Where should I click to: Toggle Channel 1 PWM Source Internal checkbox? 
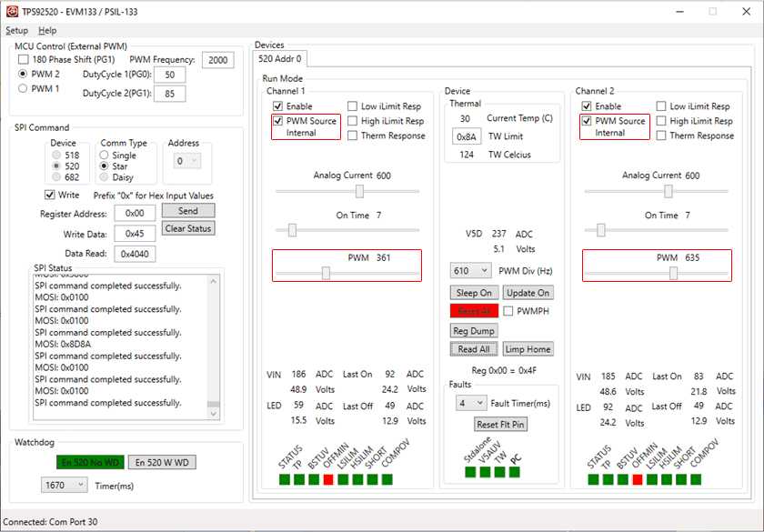[278, 121]
